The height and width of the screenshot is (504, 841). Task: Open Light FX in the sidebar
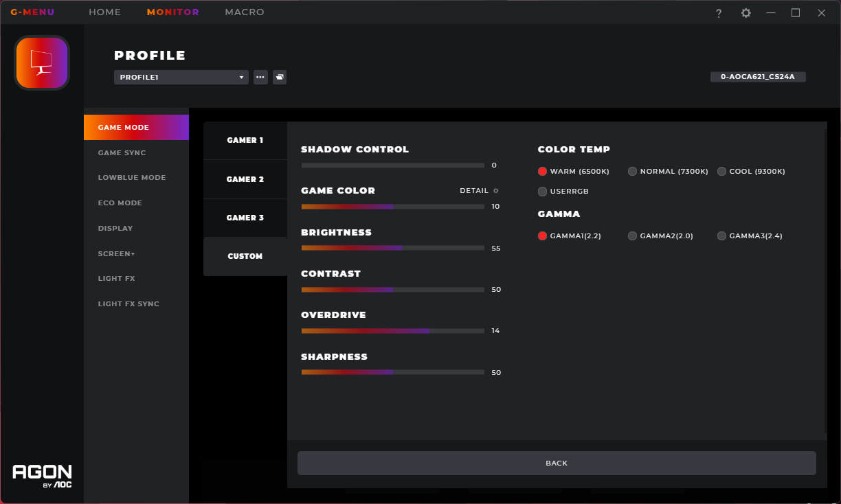[117, 279]
